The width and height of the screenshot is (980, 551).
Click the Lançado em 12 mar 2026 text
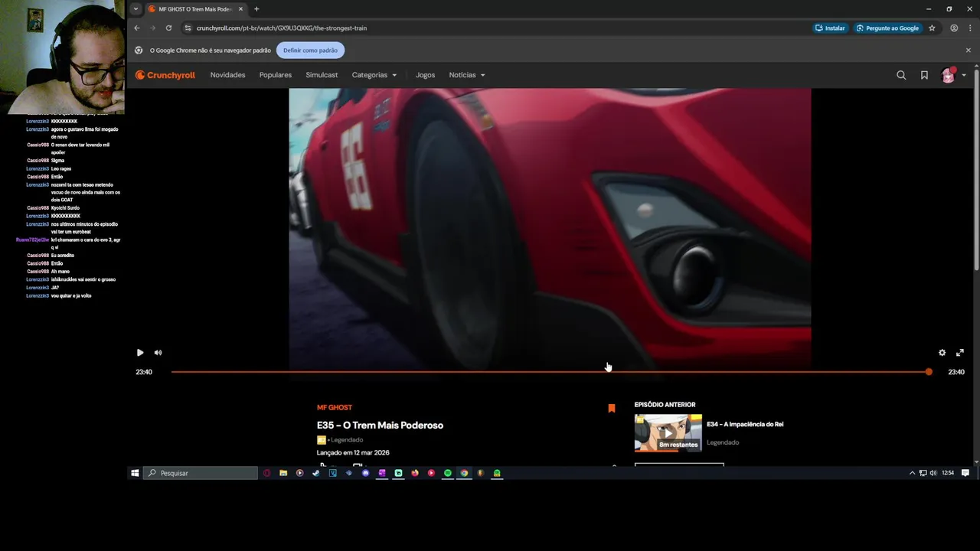point(353,453)
